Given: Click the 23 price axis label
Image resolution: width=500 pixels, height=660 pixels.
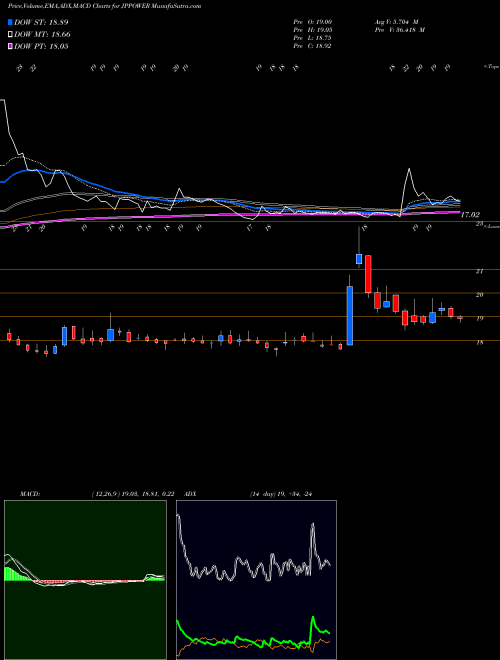Looking at the screenshot, I should (x=479, y=224).
